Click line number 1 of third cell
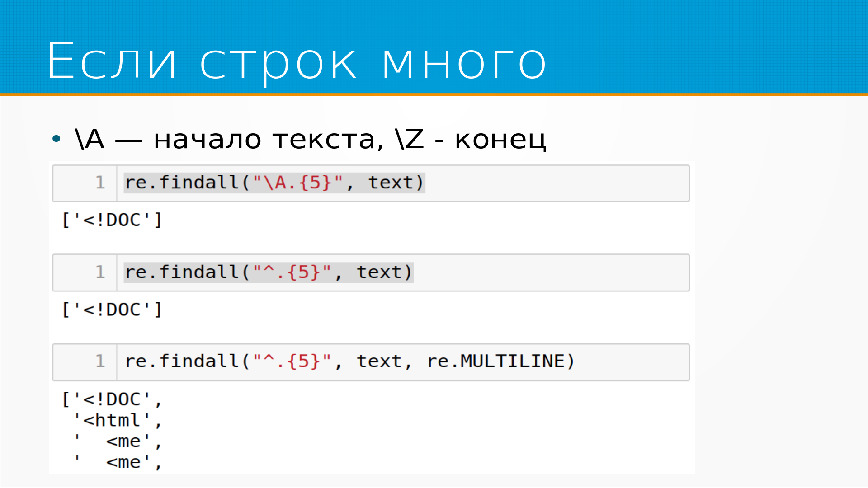Image resolution: width=868 pixels, height=488 pixels. point(100,361)
